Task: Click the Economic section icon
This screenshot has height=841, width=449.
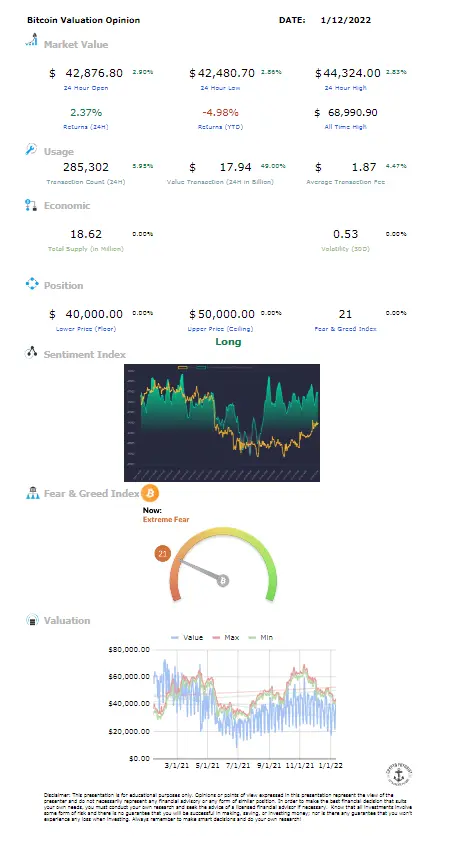Action: (x=31, y=205)
